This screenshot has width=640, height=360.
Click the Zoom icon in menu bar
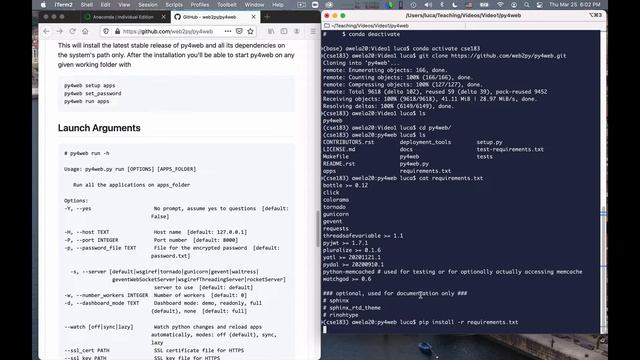point(315,5)
